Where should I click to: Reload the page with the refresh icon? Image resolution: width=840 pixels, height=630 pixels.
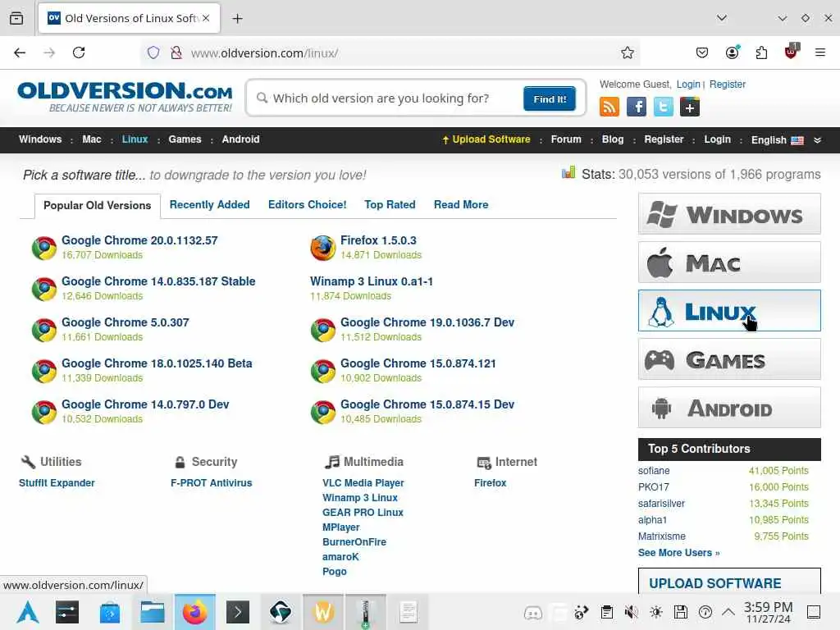(79, 52)
